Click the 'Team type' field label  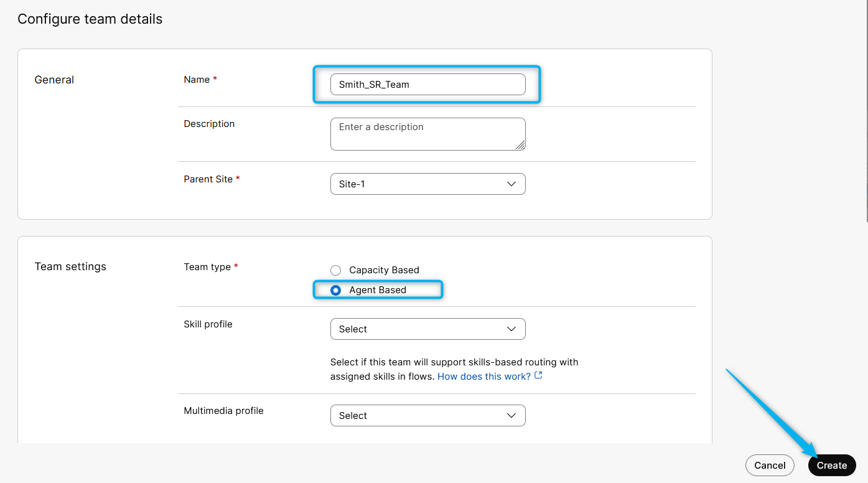coord(207,267)
